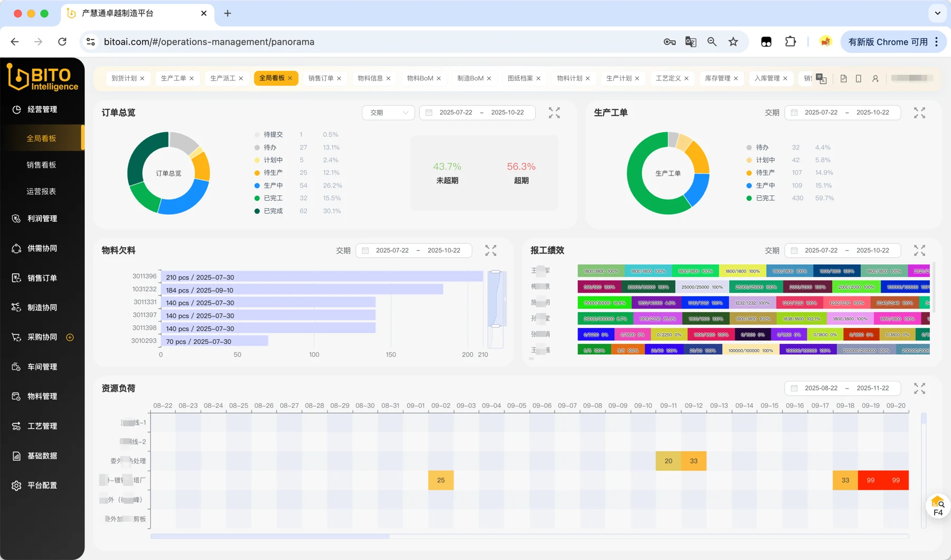Bookmark this page with star icon
Viewport: 951px width, 560px height.
tap(733, 42)
